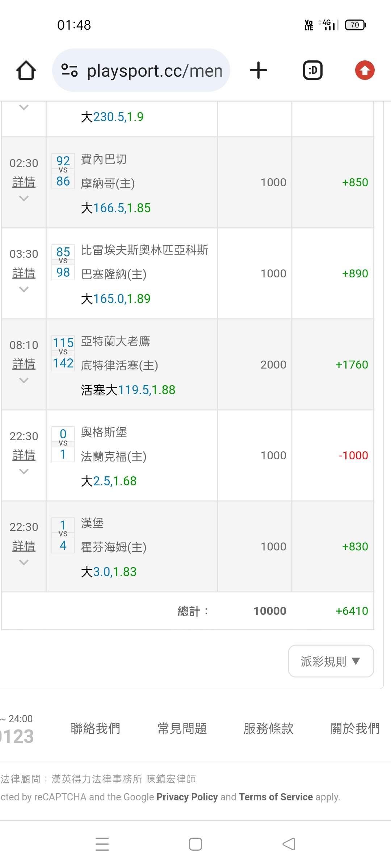The image size is (391, 868).
Task: Tap the red update arrow icon
Action: pos(365,70)
